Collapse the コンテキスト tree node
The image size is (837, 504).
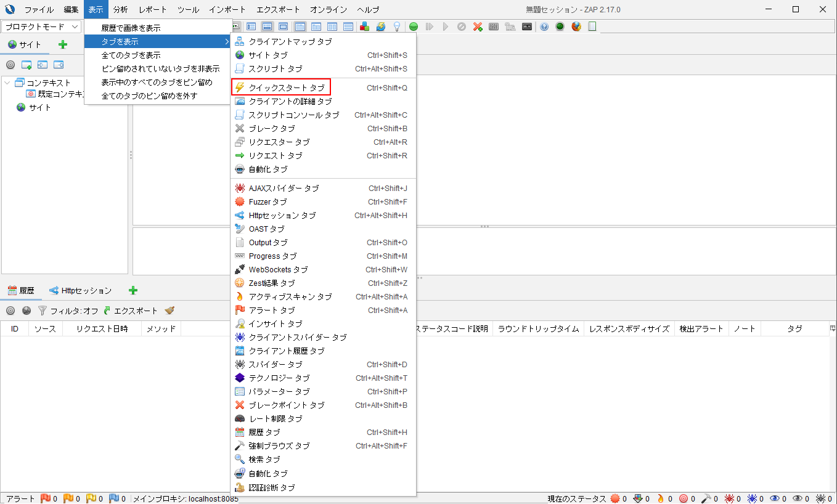pos(7,83)
